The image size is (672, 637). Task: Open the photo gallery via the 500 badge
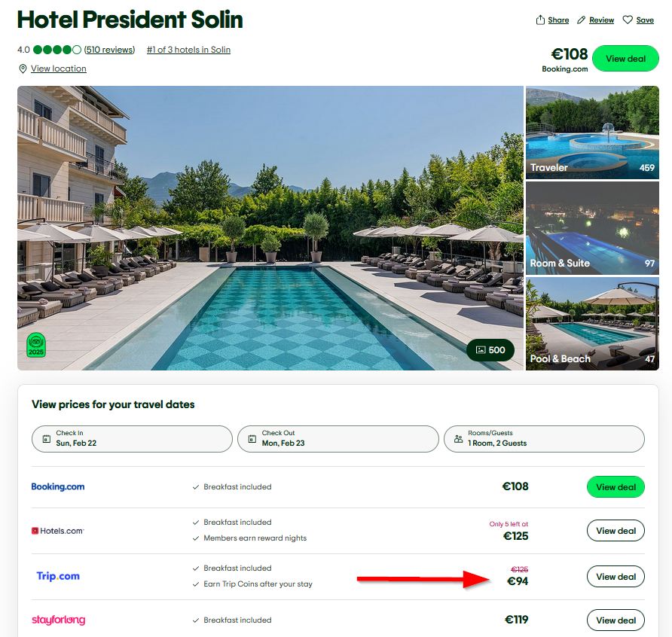point(490,349)
